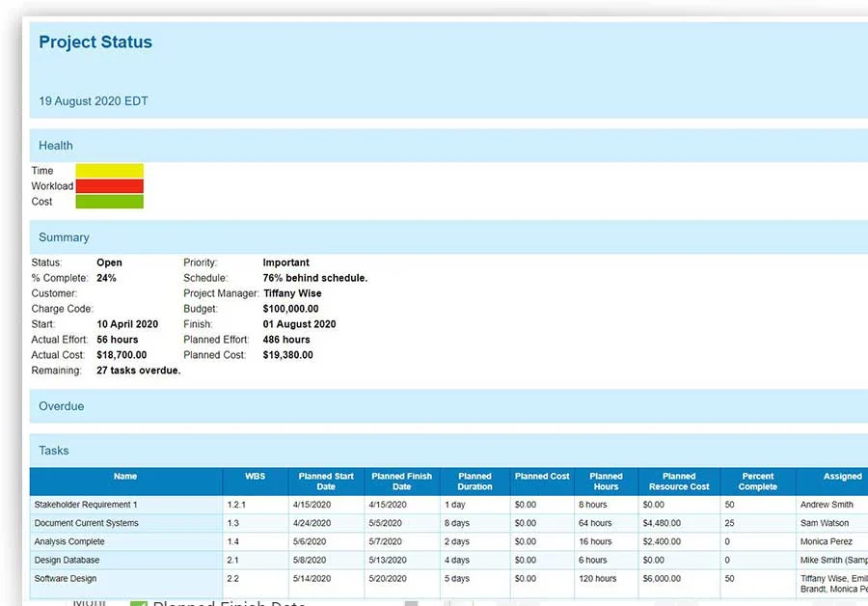Click the Planned Start Date column header
868x606 pixels.
coord(326,482)
